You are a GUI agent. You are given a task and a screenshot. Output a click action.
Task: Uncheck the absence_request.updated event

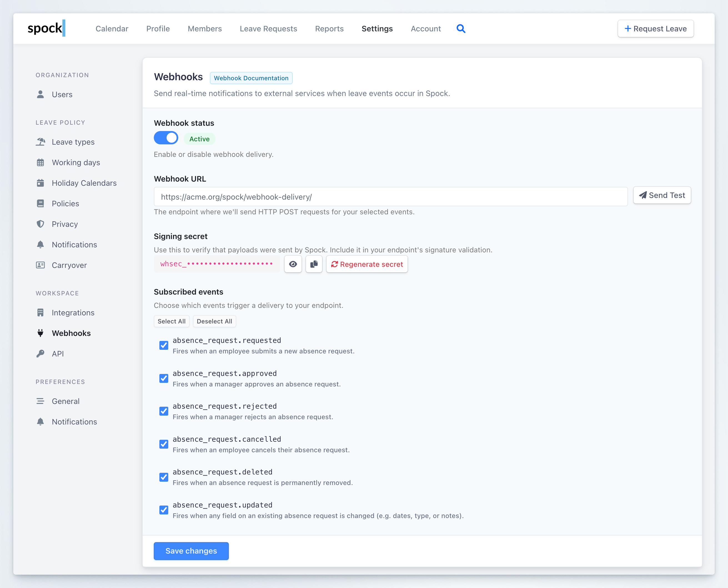pyautogui.click(x=164, y=510)
